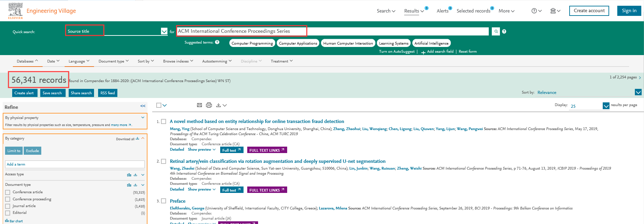Open the Document type menu in the filter bar
This screenshot has height=224, width=644.
point(114,61)
